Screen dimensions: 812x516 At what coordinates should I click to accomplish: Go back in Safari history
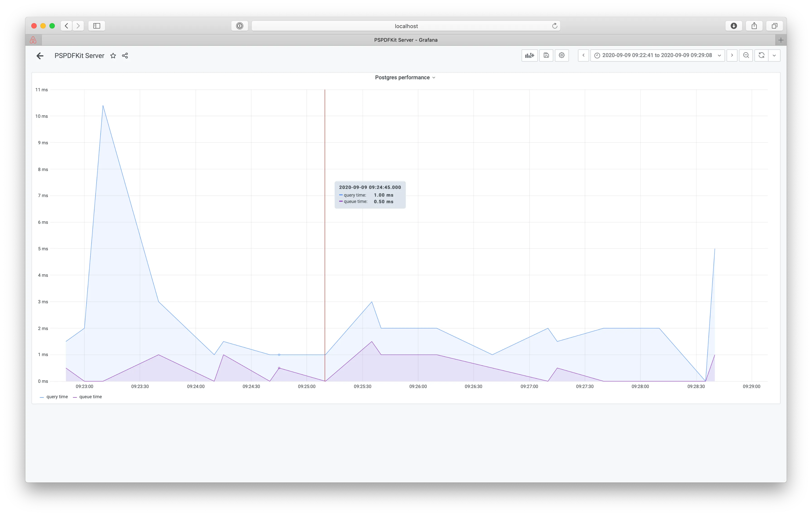pyautogui.click(x=66, y=26)
